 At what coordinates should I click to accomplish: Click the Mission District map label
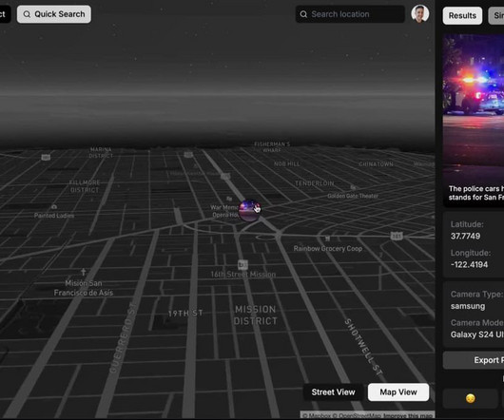pos(255,315)
